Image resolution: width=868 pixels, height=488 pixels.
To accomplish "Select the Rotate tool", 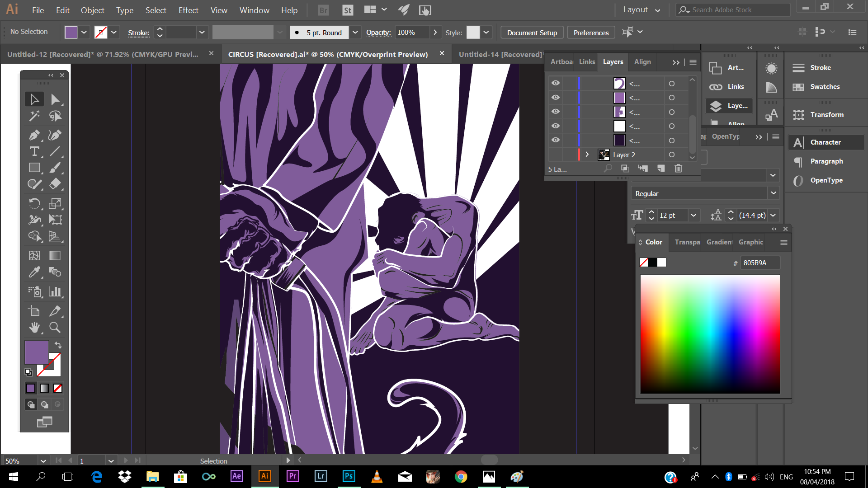I will (x=34, y=203).
